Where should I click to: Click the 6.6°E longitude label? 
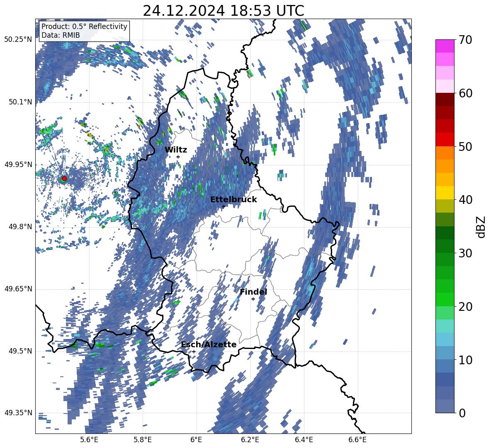tap(357, 440)
